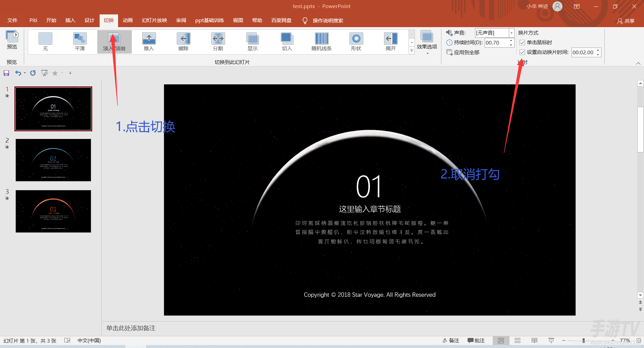Select the Random Bars (随机线条) transition
Screen dimensions: 644x348
tap(322, 42)
